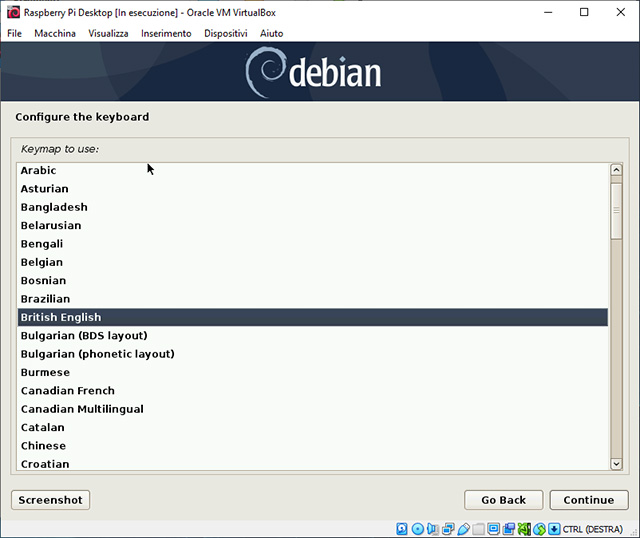Select the Brazilian keymap
Image resolution: width=640 pixels, height=538 pixels.
pos(45,299)
